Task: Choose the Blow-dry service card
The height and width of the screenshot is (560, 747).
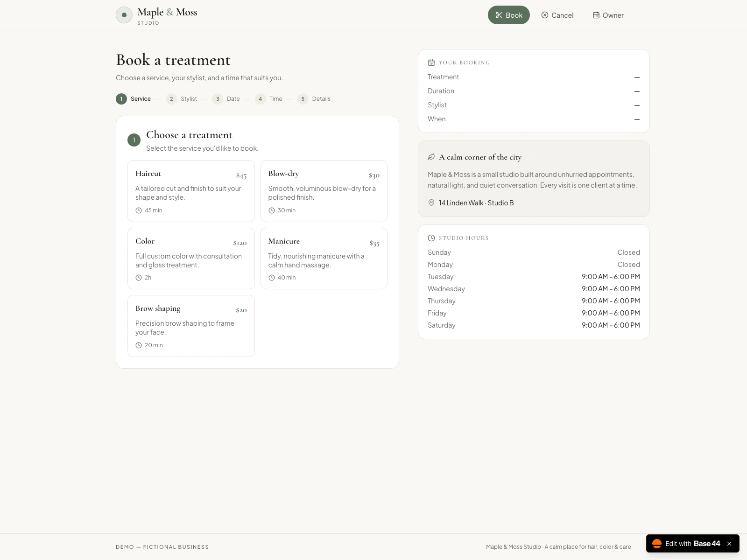Action: pyautogui.click(x=324, y=191)
